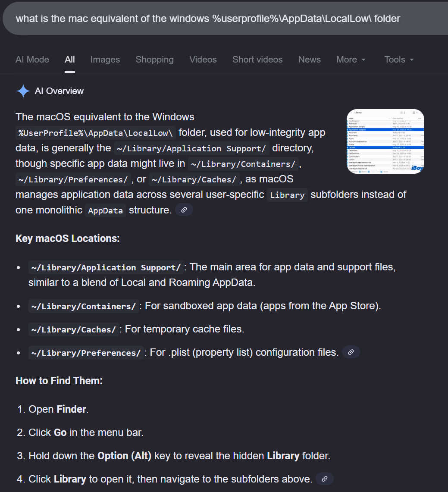448x492 pixels.
Task: Open the Tools dropdown
Action: click(x=399, y=60)
